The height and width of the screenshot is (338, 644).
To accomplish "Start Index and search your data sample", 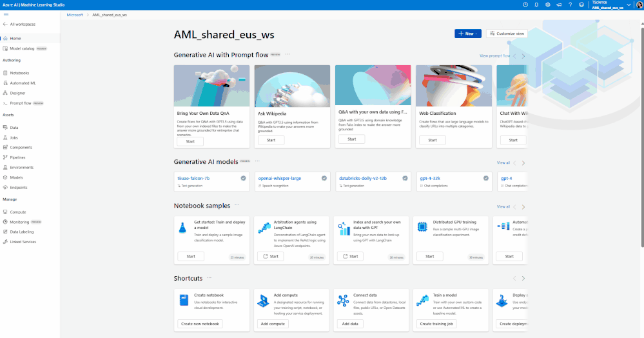I will click(x=350, y=257).
